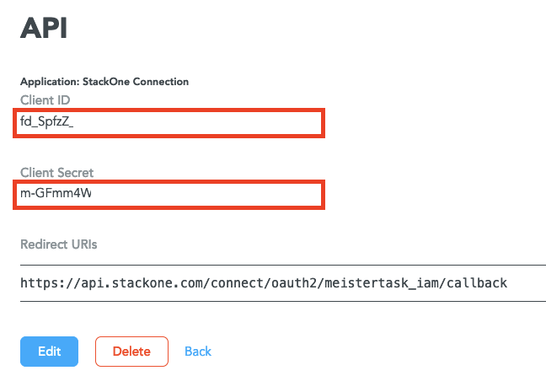546x392 pixels.
Task: Click the word callback in the URI
Action: pos(477,283)
